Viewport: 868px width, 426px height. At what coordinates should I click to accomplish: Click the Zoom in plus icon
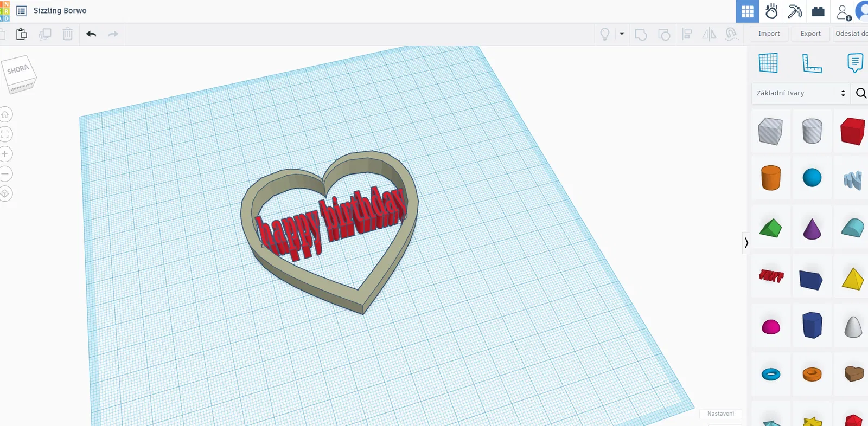[x=5, y=154]
